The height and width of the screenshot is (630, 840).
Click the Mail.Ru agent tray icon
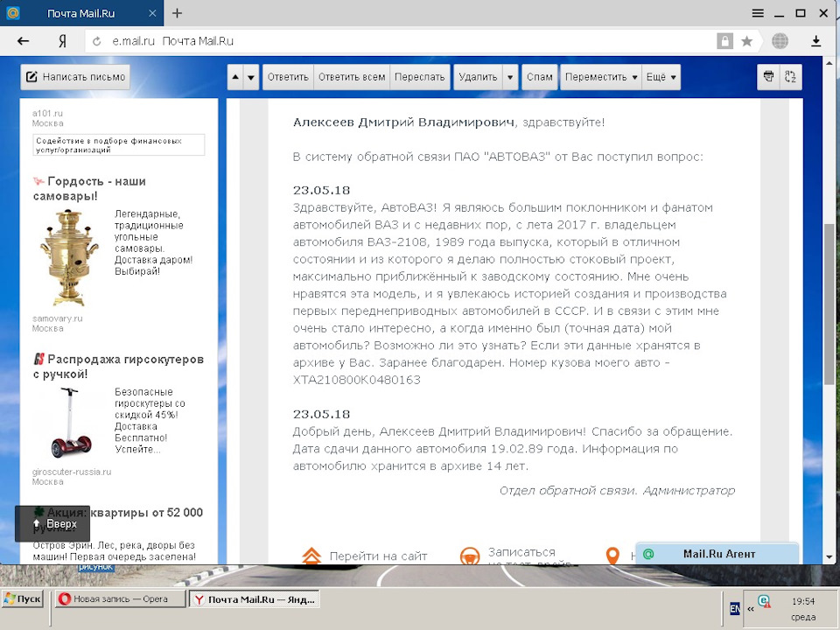764,602
